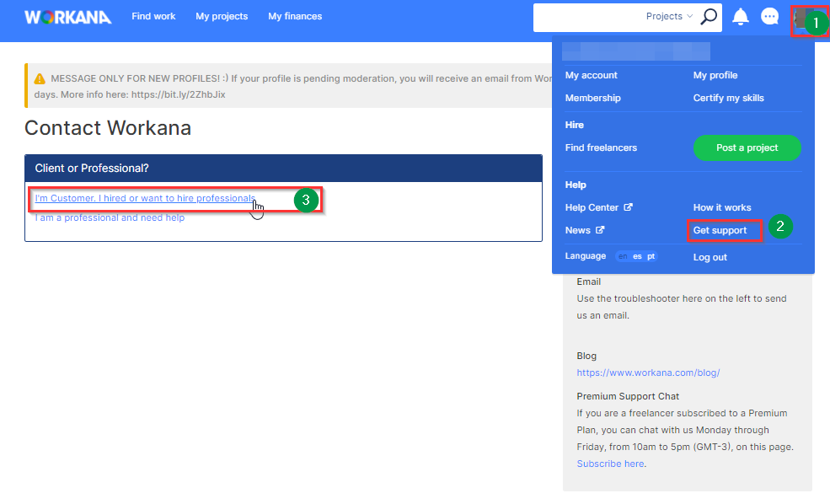830x504 pixels.
Task: Open News from the Help section
Action: pyautogui.click(x=577, y=230)
